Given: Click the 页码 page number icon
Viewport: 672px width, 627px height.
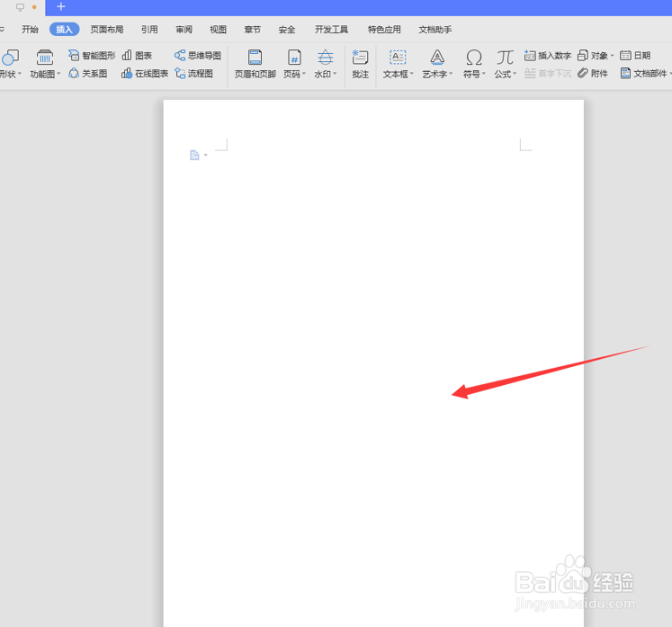Looking at the screenshot, I should click(x=294, y=58).
